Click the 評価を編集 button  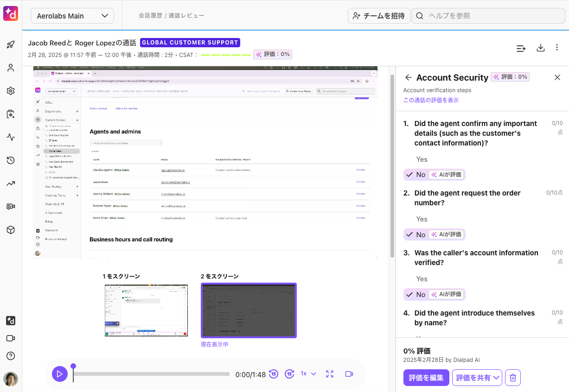coord(426,378)
